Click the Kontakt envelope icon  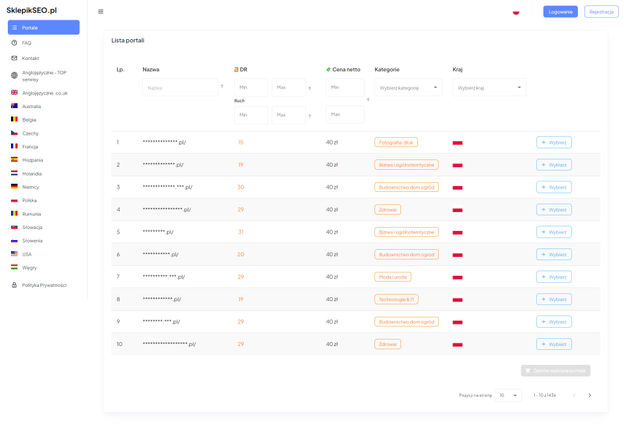(14, 58)
